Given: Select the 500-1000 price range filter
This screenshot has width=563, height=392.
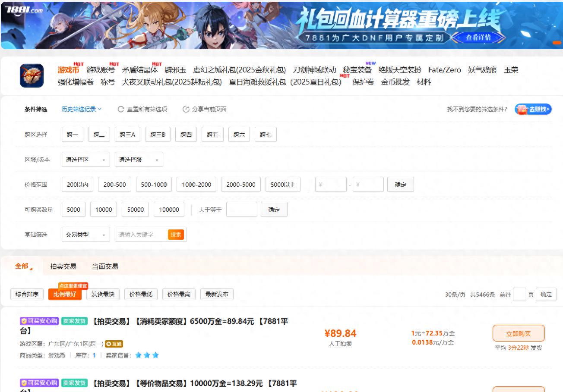Looking at the screenshot, I should pyautogui.click(x=154, y=184).
